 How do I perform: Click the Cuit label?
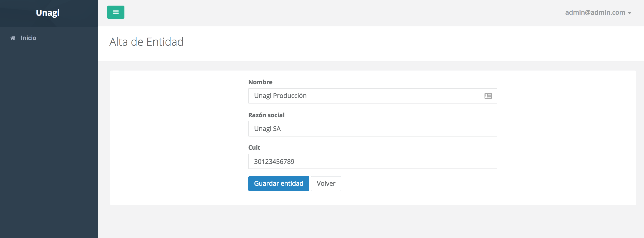click(x=254, y=147)
